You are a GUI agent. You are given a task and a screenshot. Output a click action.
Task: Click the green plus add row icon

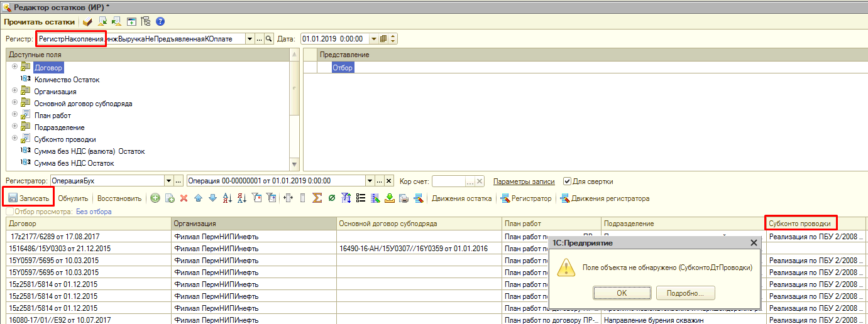(155, 198)
